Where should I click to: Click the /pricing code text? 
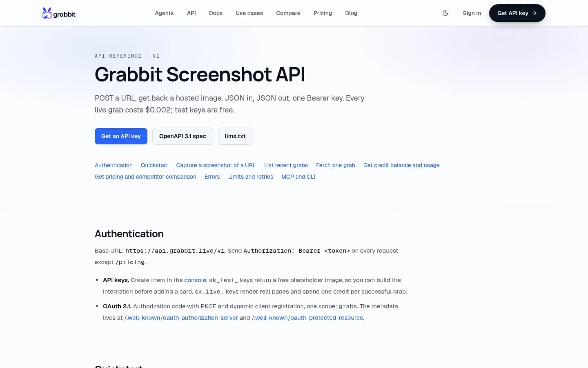pyautogui.click(x=130, y=262)
